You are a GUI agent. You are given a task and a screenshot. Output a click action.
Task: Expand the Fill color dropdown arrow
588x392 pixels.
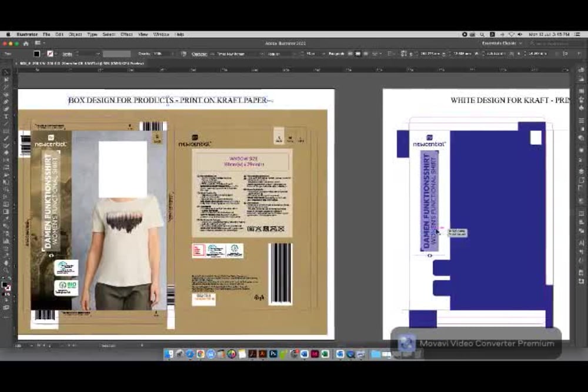point(42,54)
